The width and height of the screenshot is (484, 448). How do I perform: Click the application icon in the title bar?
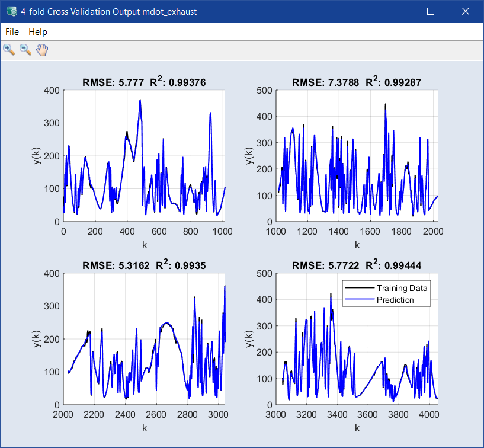point(11,11)
